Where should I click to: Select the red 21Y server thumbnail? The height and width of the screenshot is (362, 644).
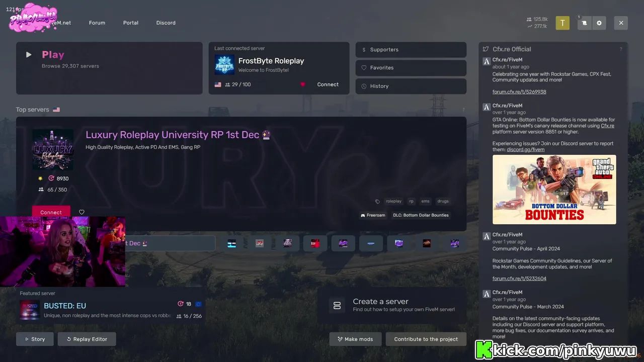tap(315, 243)
